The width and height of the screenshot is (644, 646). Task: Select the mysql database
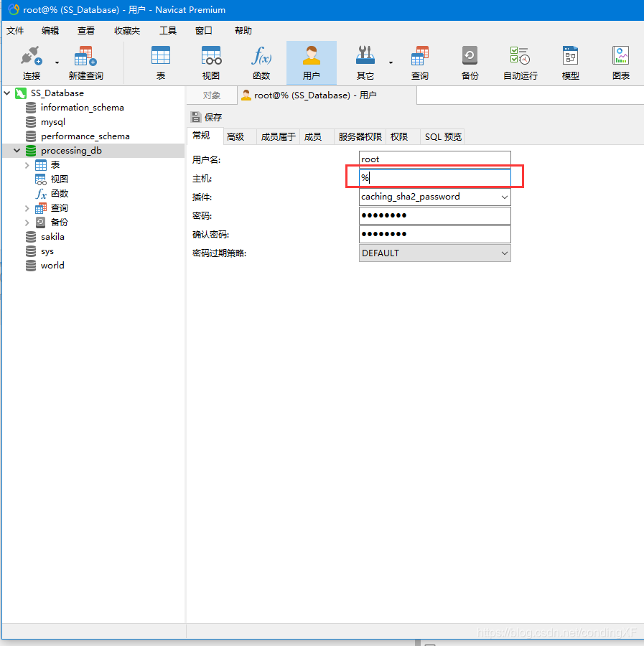(x=52, y=122)
